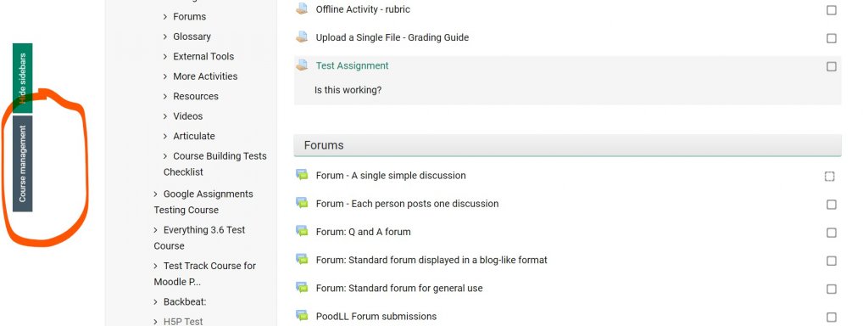
Task: Click the Test Assignment activity icon
Action: 302,65
